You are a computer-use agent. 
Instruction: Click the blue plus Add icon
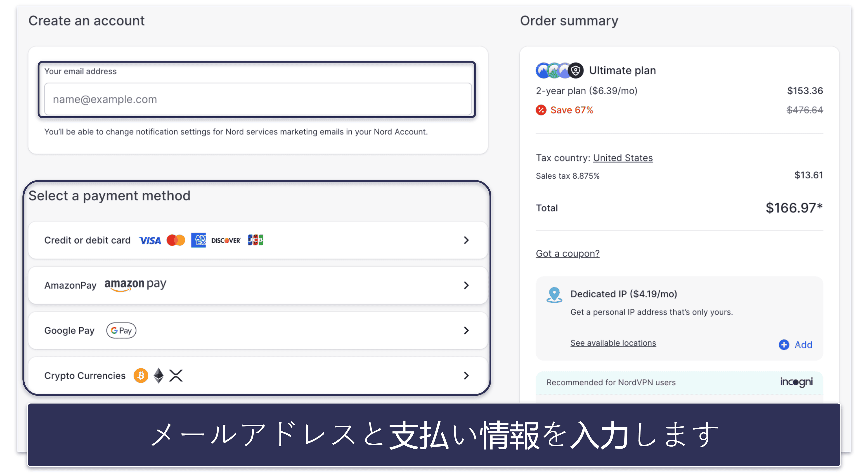pyautogui.click(x=784, y=345)
